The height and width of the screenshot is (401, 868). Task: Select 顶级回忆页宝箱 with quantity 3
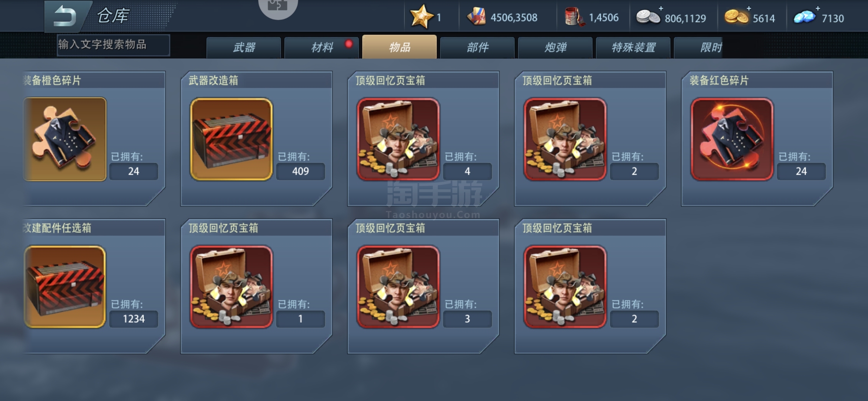point(423,286)
